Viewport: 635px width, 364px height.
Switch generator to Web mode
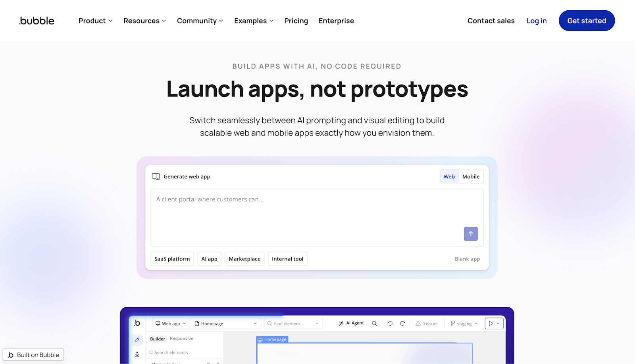(449, 176)
